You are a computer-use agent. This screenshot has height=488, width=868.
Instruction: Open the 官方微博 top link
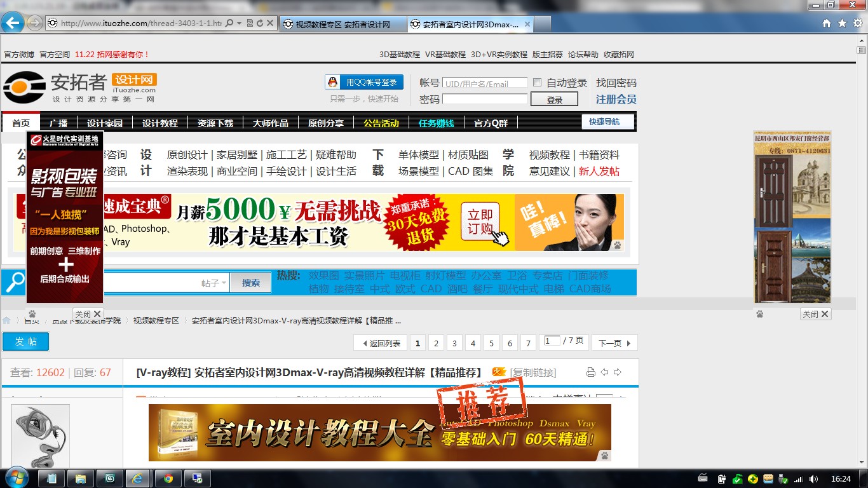point(19,55)
